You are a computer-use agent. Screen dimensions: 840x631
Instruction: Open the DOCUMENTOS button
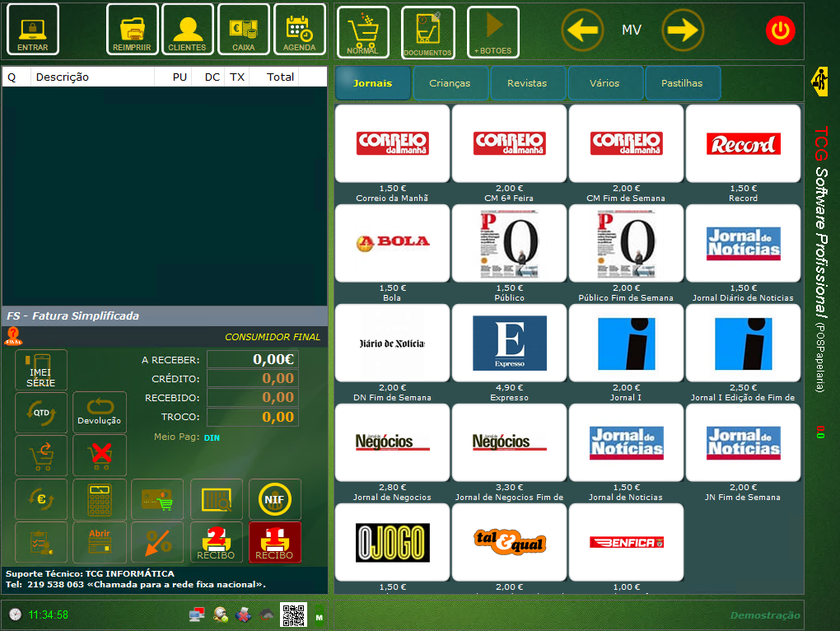(x=427, y=32)
